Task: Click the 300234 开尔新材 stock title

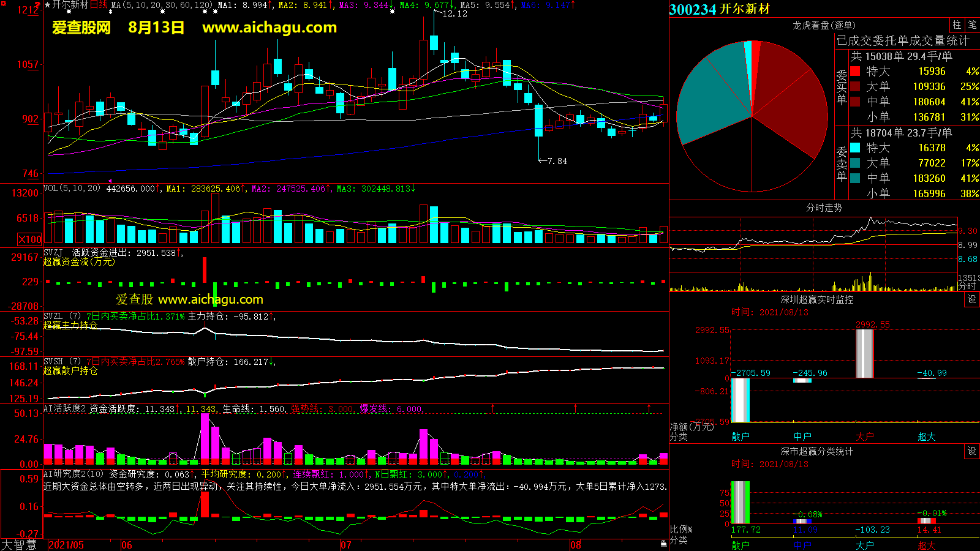Action: 720,9
